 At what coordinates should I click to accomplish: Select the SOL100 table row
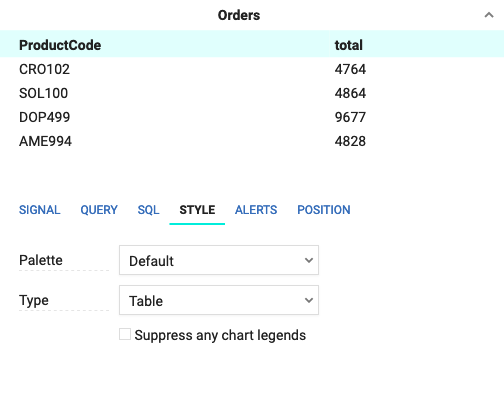click(x=252, y=93)
